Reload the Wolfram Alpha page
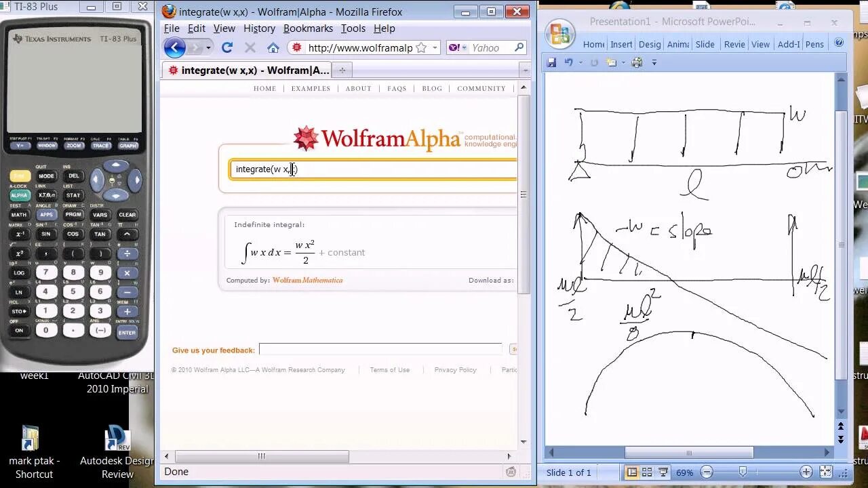The height and width of the screenshot is (488, 868). 227,47
